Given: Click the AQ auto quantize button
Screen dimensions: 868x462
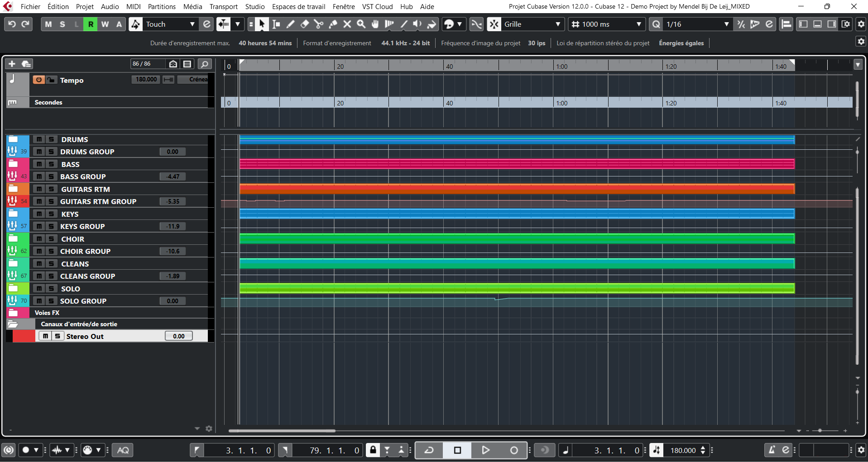Looking at the screenshot, I should (x=123, y=450).
